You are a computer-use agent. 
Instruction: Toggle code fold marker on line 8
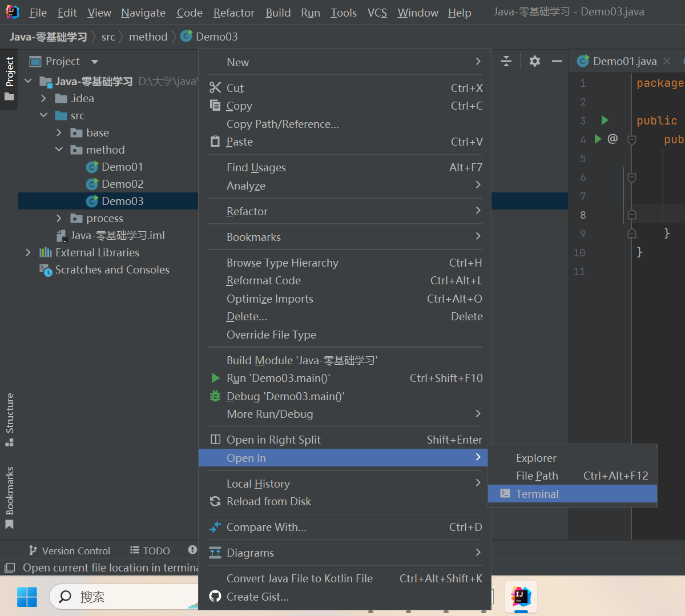click(x=632, y=215)
